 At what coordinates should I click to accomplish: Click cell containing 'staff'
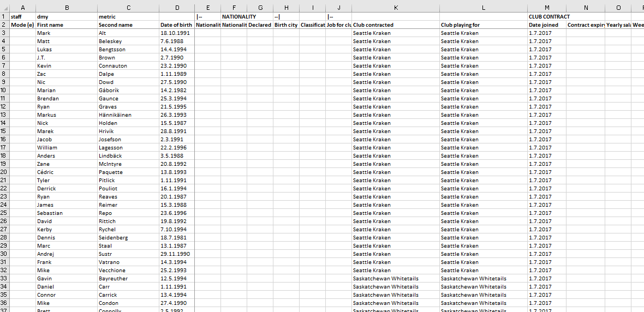pyautogui.click(x=22, y=17)
